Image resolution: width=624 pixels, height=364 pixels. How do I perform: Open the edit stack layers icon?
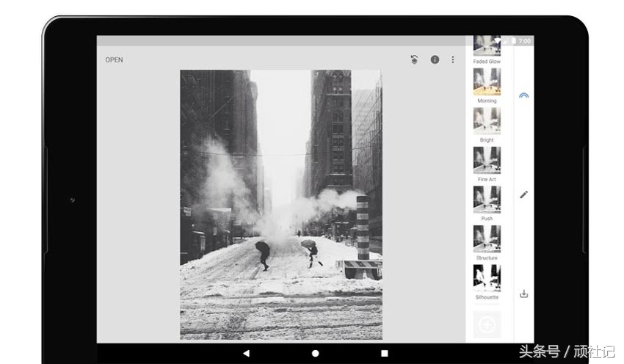pos(415,60)
